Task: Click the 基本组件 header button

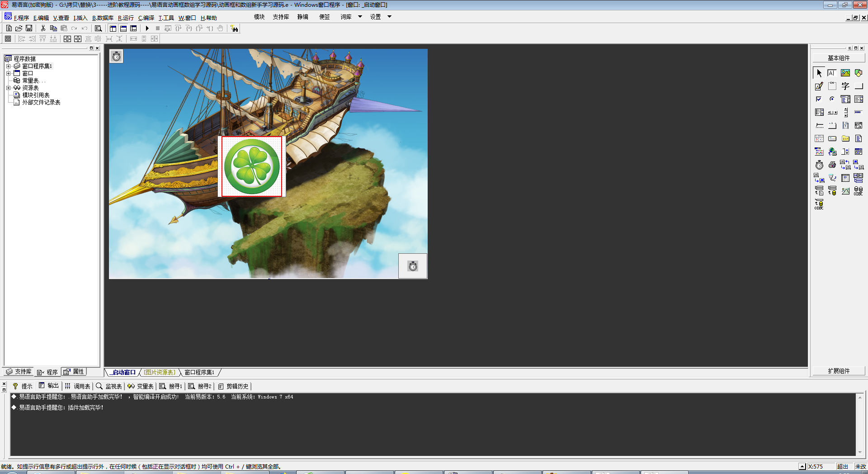Action: coord(839,58)
